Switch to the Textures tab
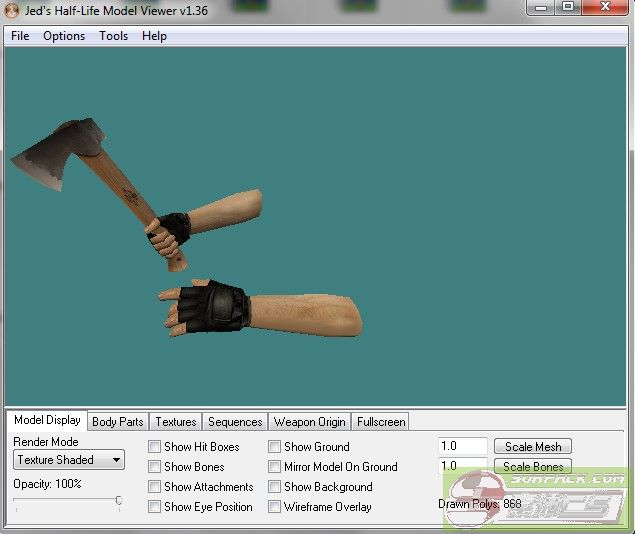Image resolution: width=635 pixels, height=534 pixels. (x=176, y=422)
